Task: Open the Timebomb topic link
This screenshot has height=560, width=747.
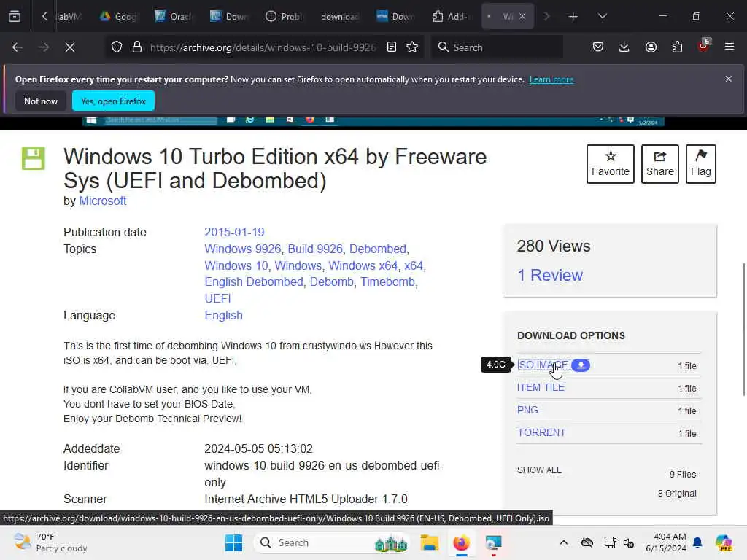Action: click(x=388, y=282)
